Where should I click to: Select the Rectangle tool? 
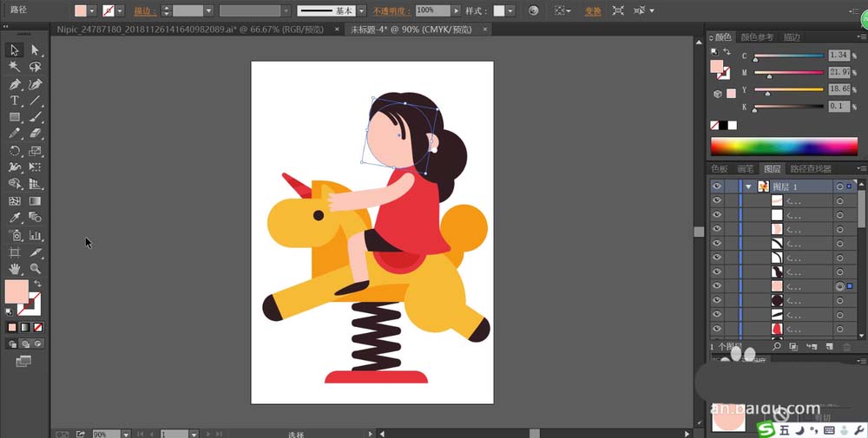click(15, 117)
